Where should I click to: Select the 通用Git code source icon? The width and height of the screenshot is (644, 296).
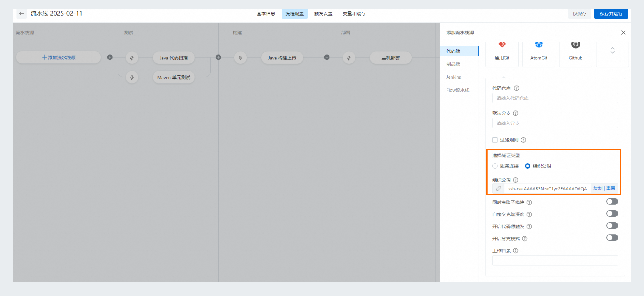[x=502, y=54]
